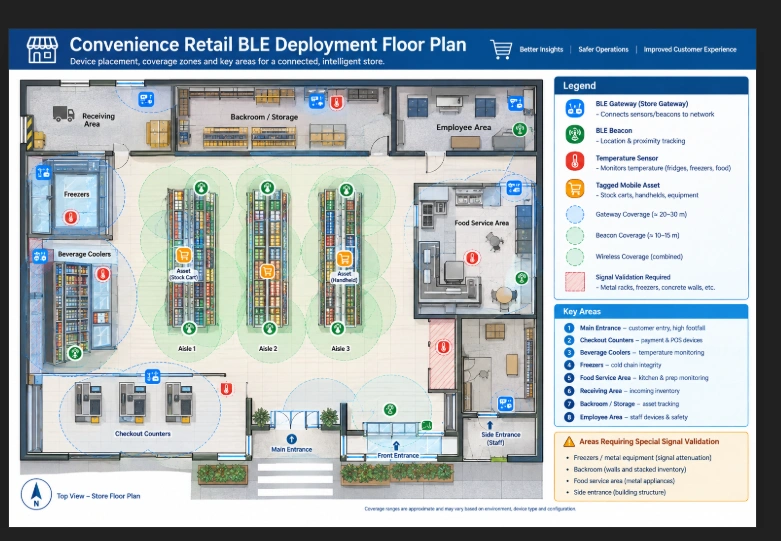Click the 'Improved Customer Experience' header text
This screenshot has height=541, width=781.
point(690,49)
